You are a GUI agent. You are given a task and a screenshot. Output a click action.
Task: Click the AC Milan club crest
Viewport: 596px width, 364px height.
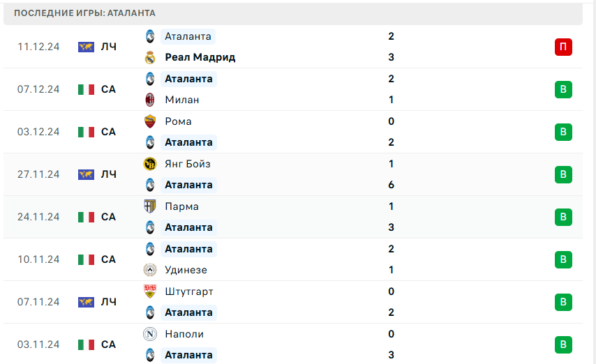149,100
